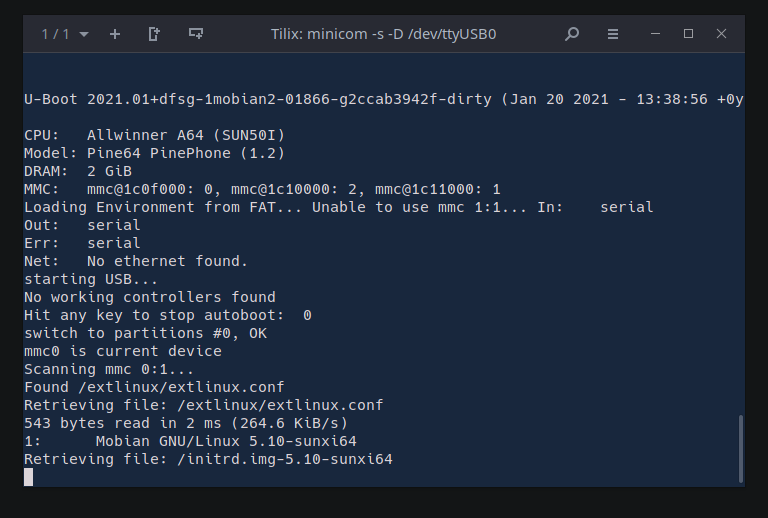The height and width of the screenshot is (518, 768).
Task: Maximize the Tilix window
Action: coord(688,34)
